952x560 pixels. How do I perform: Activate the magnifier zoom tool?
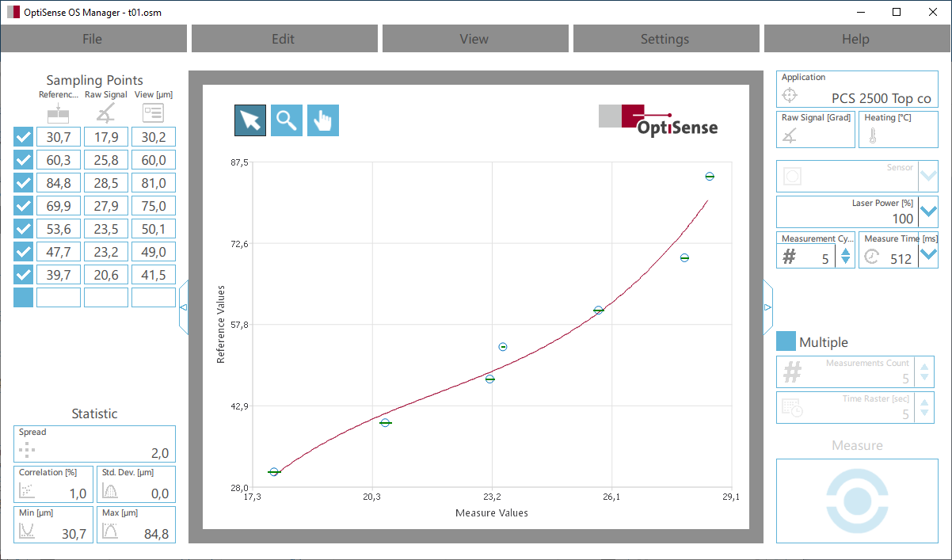(x=287, y=120)
